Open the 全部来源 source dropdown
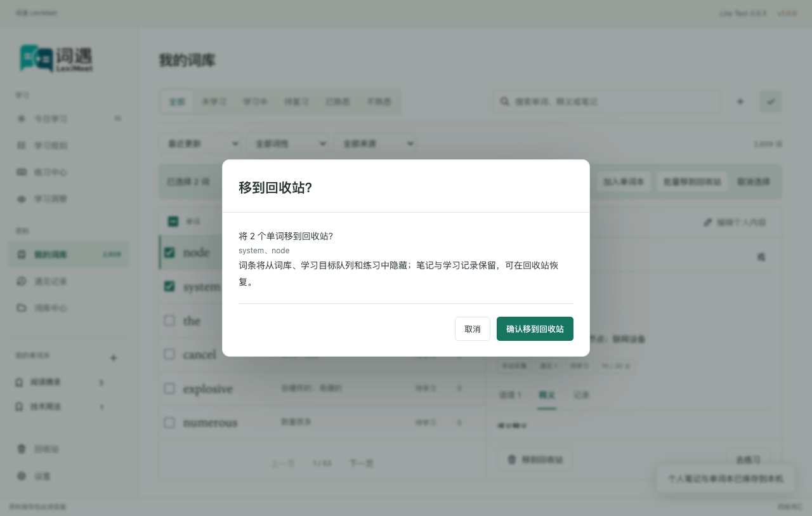This screenshot has height=516, width=812. point(376,144)
